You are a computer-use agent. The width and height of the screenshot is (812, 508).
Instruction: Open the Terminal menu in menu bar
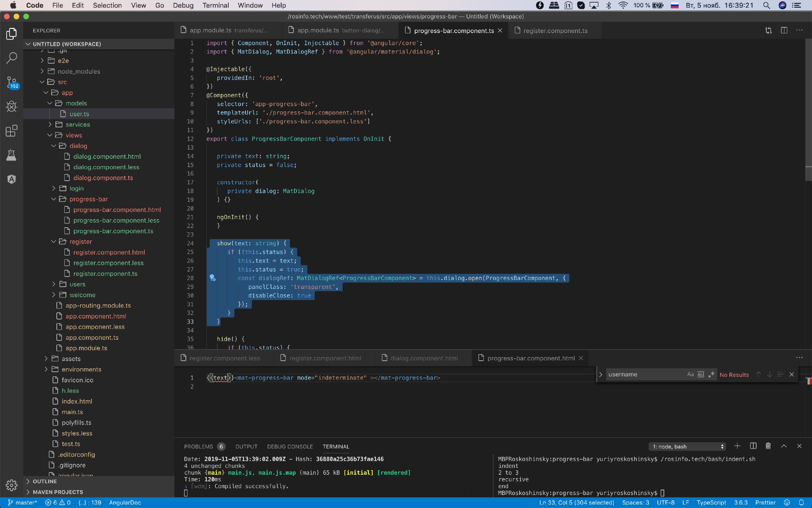pos(215,5)
